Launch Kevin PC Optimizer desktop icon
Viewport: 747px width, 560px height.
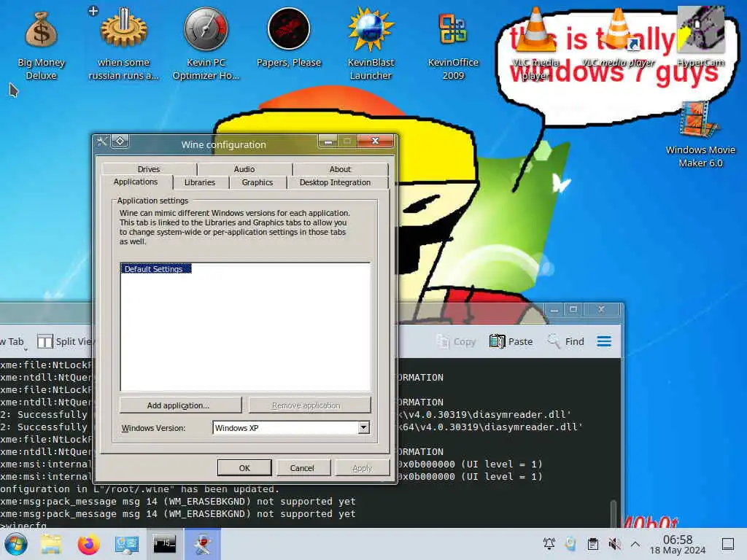206,44
